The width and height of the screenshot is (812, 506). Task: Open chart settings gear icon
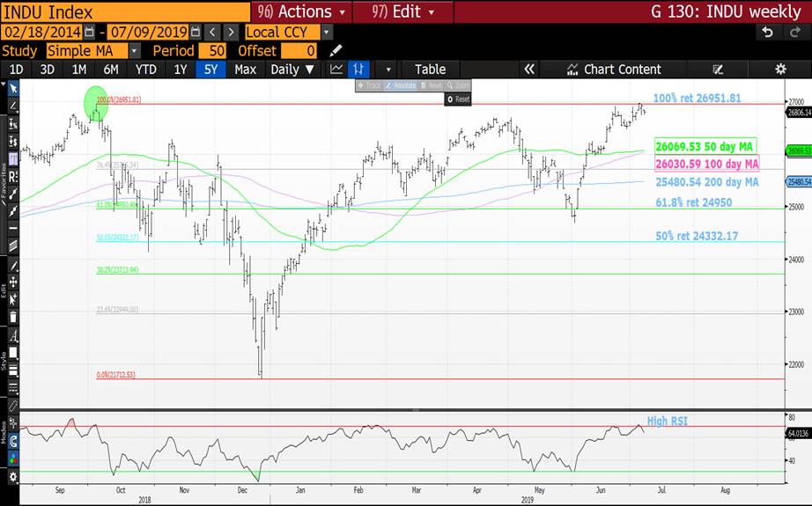coord(779,70)
